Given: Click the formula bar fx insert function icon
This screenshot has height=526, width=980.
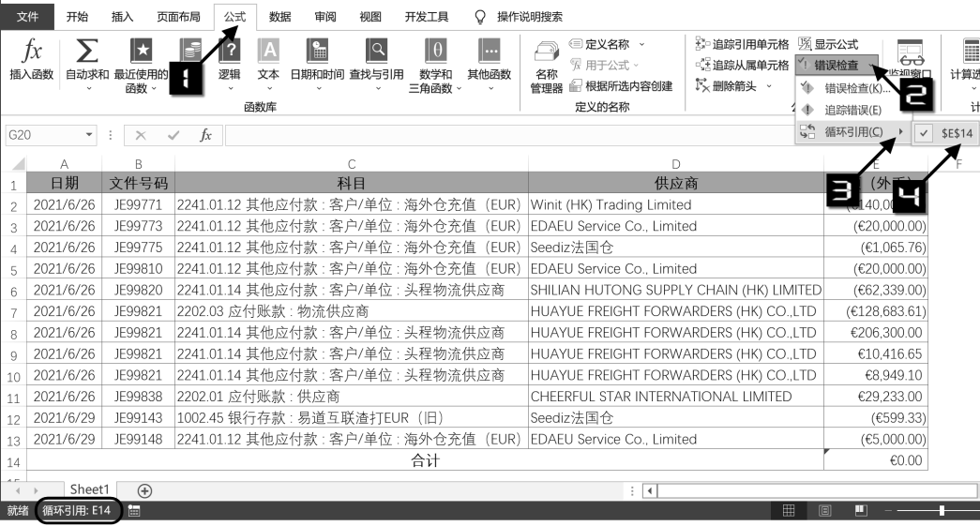Looking at the screenshot, I should 205,135.
